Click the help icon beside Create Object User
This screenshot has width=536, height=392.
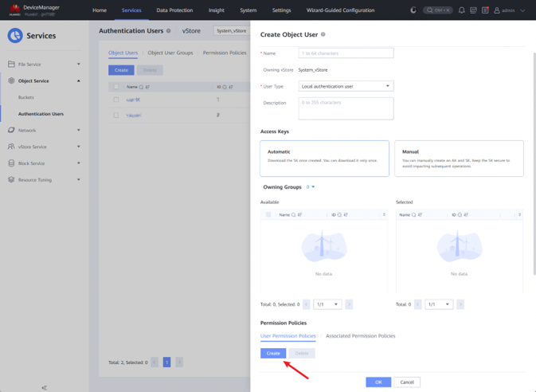pyautogui.click(x=323, y=35)
